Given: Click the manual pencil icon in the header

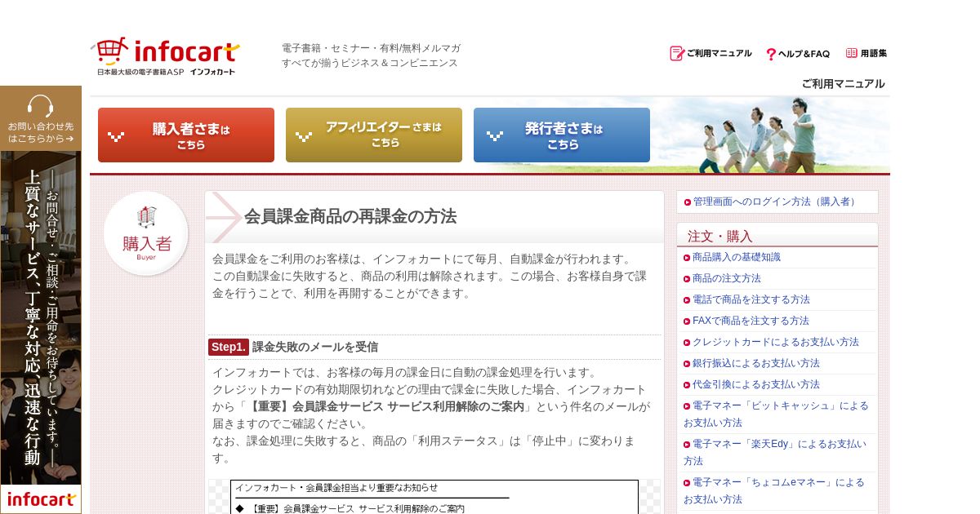Looking at the screenshot, I should [677, 54].
